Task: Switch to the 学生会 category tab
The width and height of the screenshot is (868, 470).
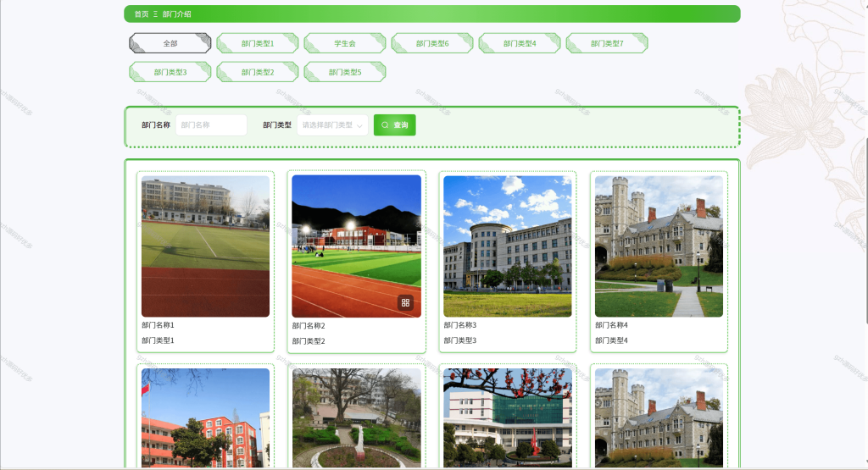Action: [x=345, y=43]
